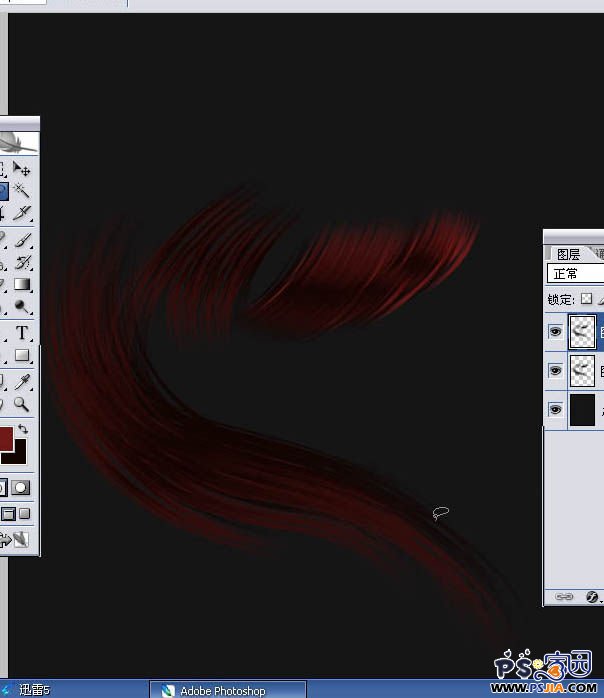Switch to the 图层 tab
Viewport: 604px width, 698px height.
568,254
